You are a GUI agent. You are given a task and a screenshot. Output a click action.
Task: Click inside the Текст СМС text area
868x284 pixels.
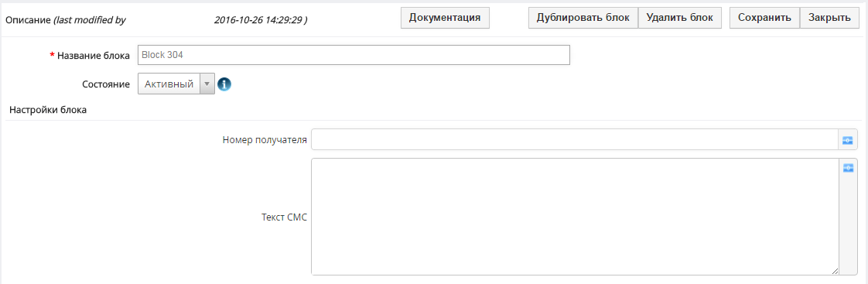click(575, 217)
